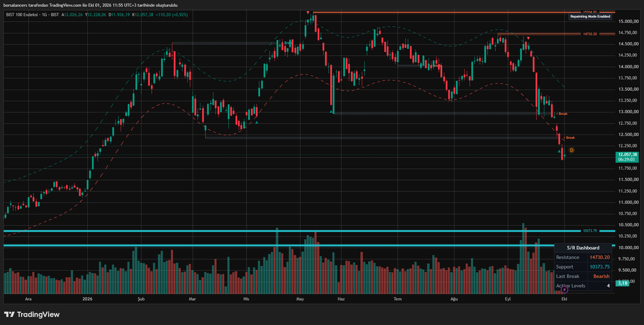Click the 14730.20 label on the orange resistance line
The image size is (644, 325).
[x=590, y=34]
